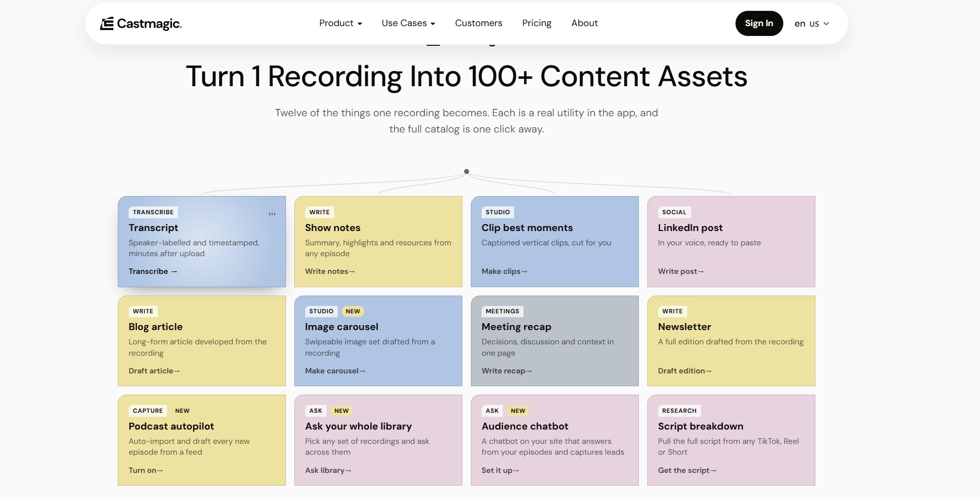Click the Castmagic logo
This screenshot has width=980, height=500.
(141, 24)
